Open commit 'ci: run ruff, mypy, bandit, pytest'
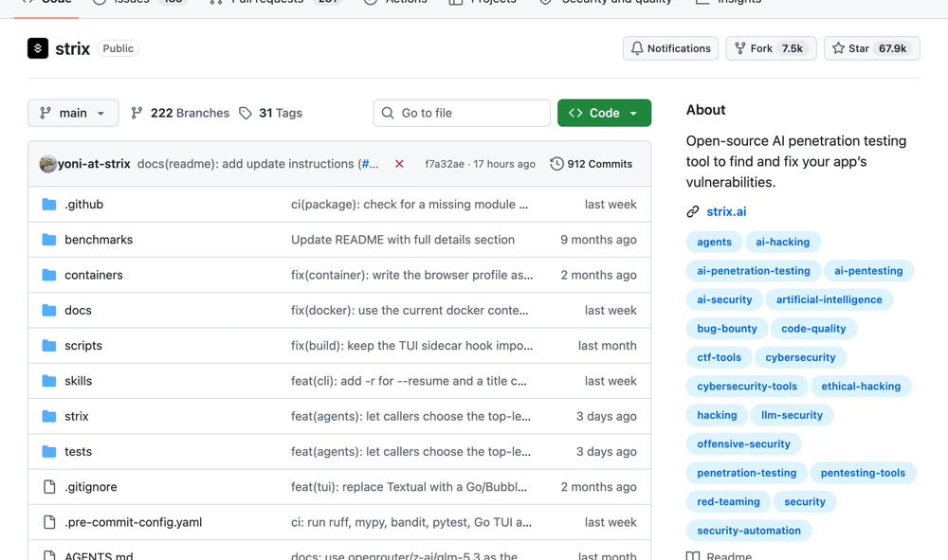 [x=411, y=522]
